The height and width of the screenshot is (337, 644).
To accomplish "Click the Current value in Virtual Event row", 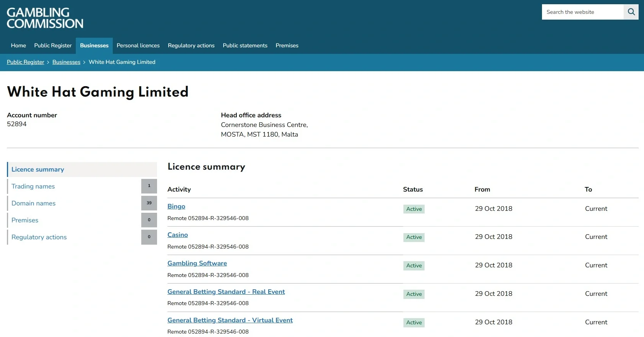I will point(596,322).
